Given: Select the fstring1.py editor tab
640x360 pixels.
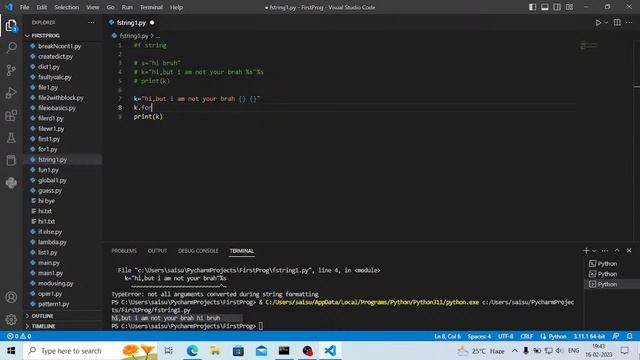Looking at the screenshot, I should (x=131, y=23).
